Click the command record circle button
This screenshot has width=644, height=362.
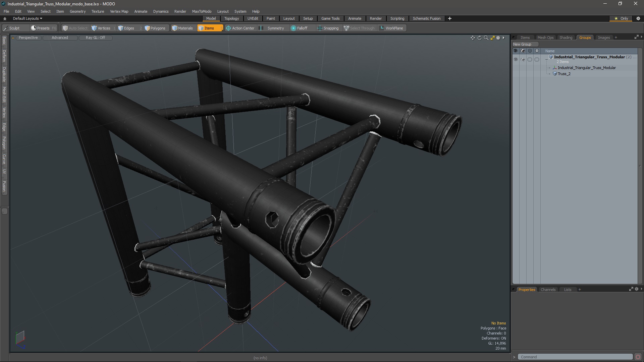638,357
